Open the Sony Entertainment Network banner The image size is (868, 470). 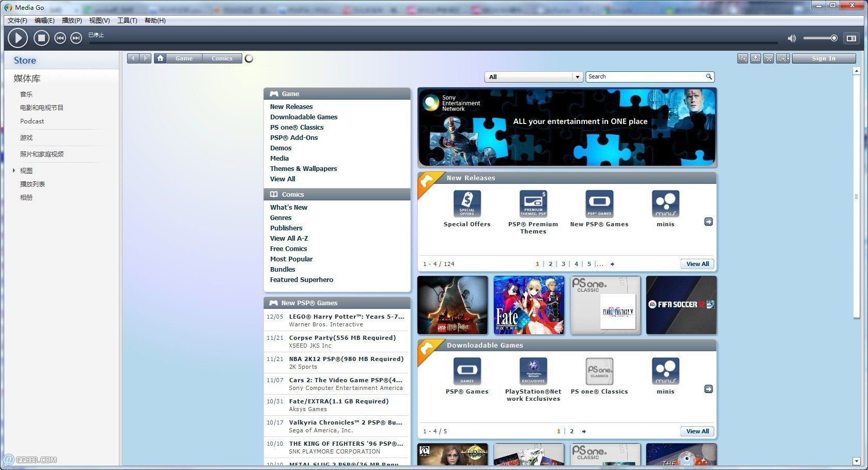coord(567,127)
